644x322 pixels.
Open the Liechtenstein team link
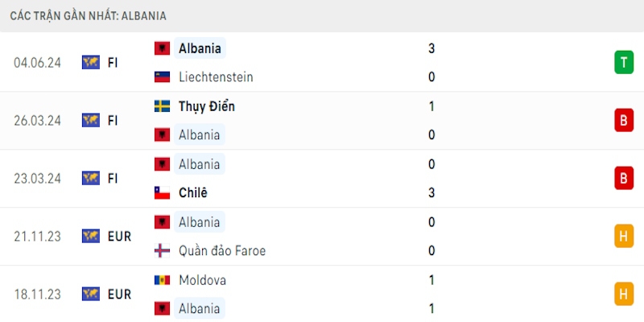(x=217, y=77)
